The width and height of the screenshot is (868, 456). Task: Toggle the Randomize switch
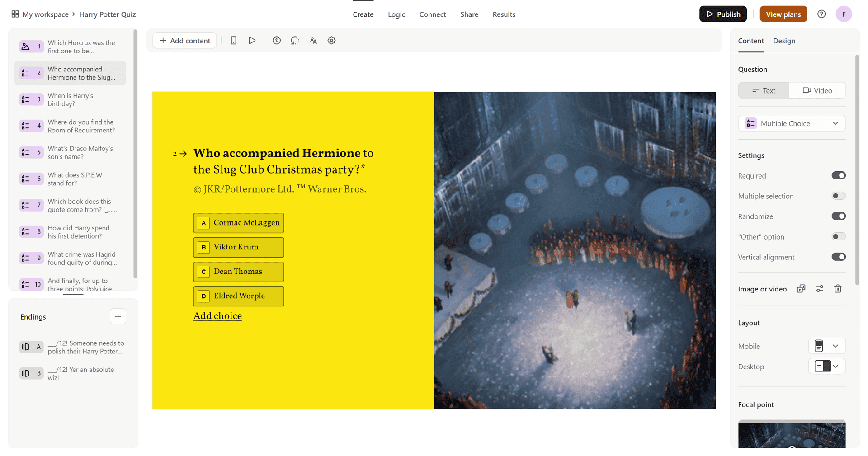click(839, 216)
